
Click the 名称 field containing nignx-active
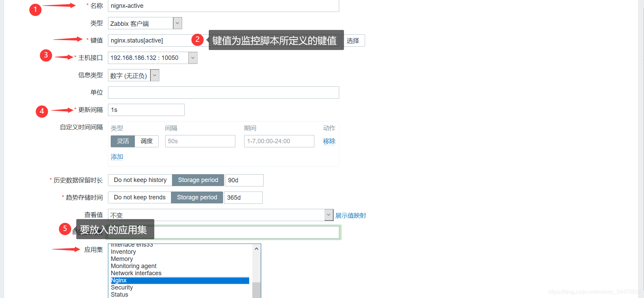pos(223,6)
